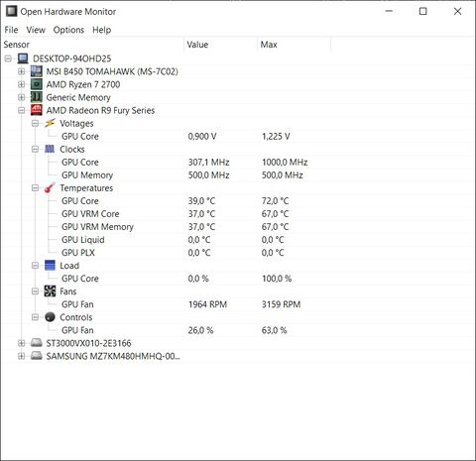Viewport: 476px width, 461px height.
Task: Maximize the Open Hardware Monitor window
Action: (x=422, y=11)
